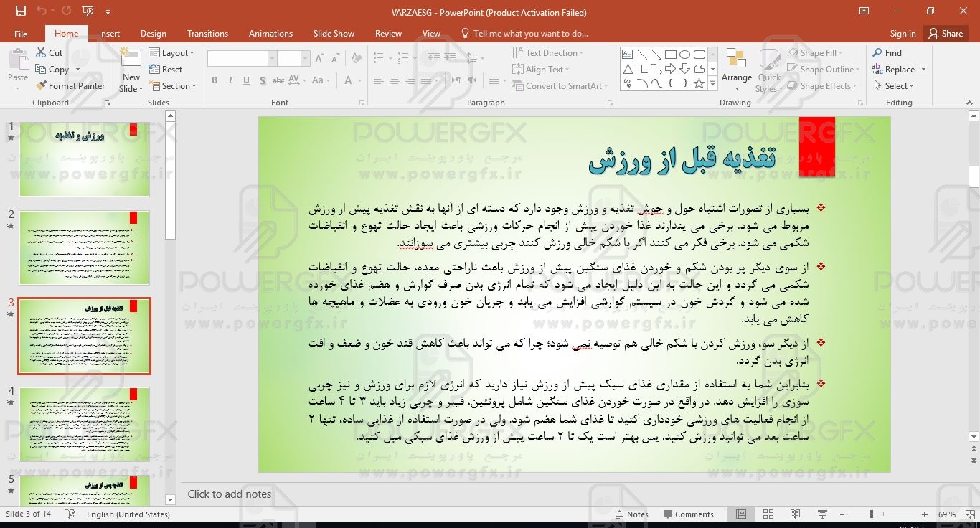980x528 pixels.
Task: Toggle Bold formatting
Action: [214, 80]
